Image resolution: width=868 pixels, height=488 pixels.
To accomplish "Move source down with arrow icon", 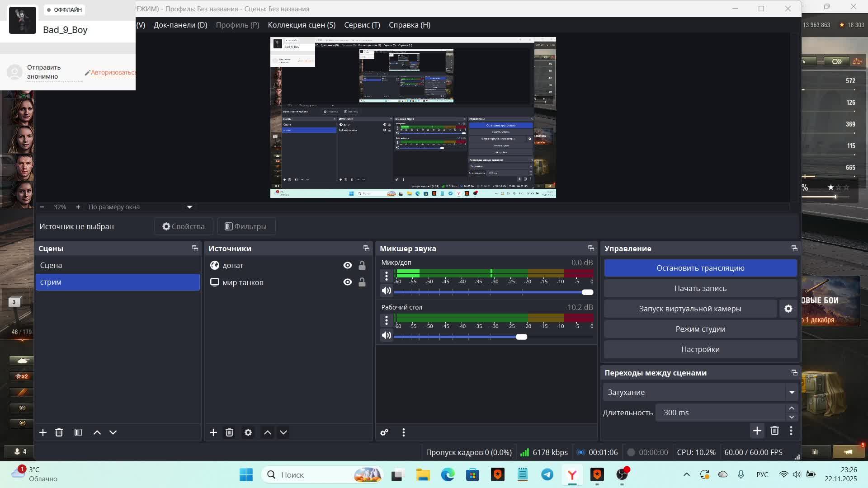I will tap(283, 432).
